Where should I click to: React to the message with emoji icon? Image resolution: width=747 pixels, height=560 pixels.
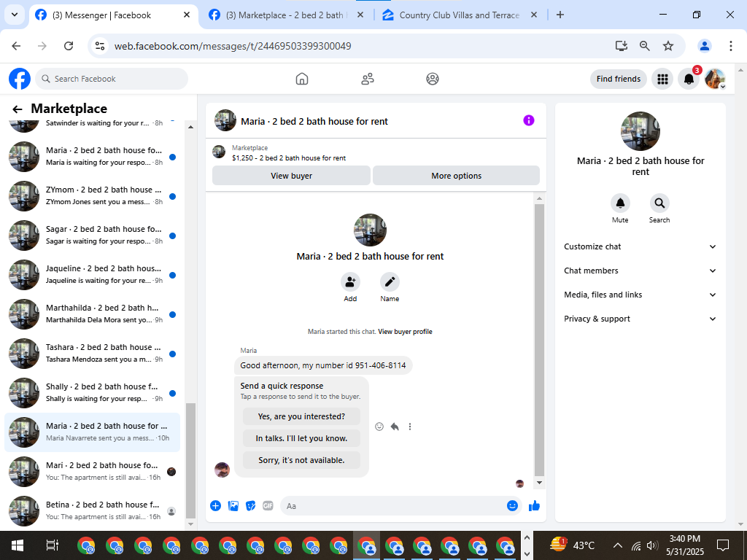click(379, 427)
